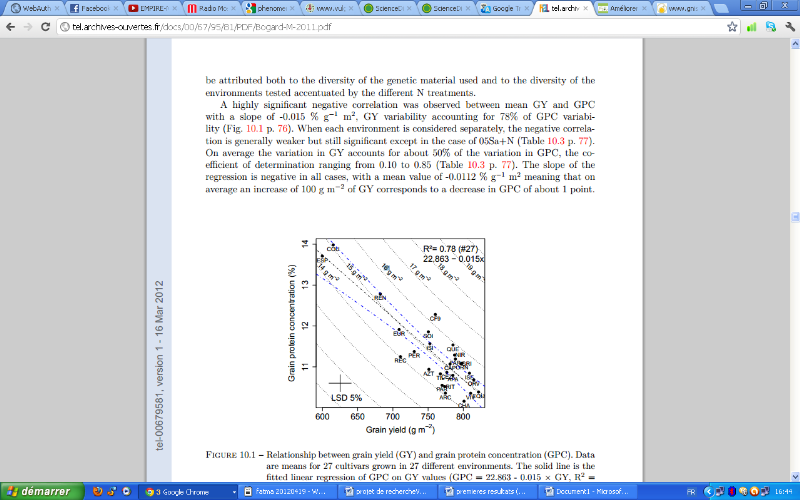Follow the red 10.1 figure link
800x500 pixels.
pos(254,129)
